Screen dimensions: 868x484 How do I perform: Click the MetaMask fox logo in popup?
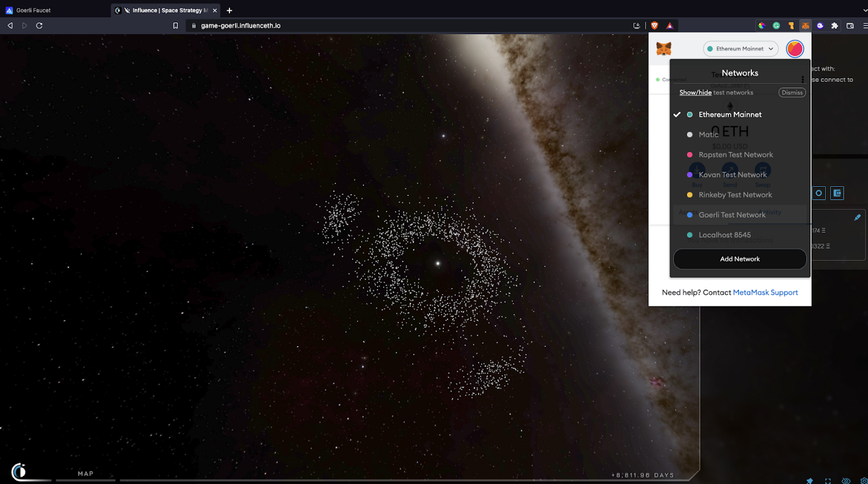tap(663, 48)
